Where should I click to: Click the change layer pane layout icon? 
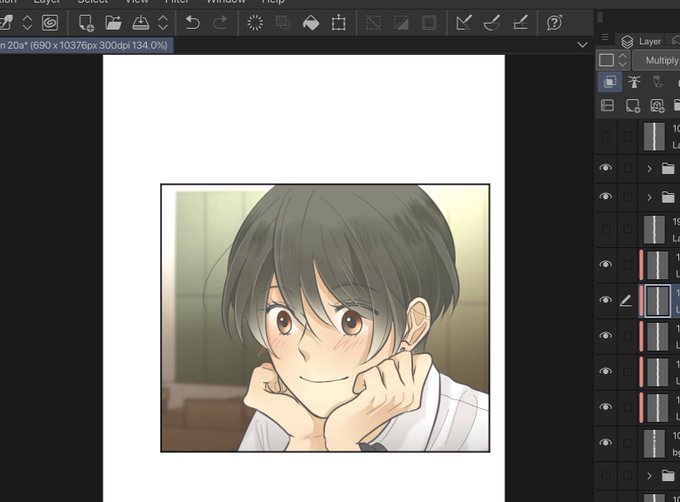(607, 105)
